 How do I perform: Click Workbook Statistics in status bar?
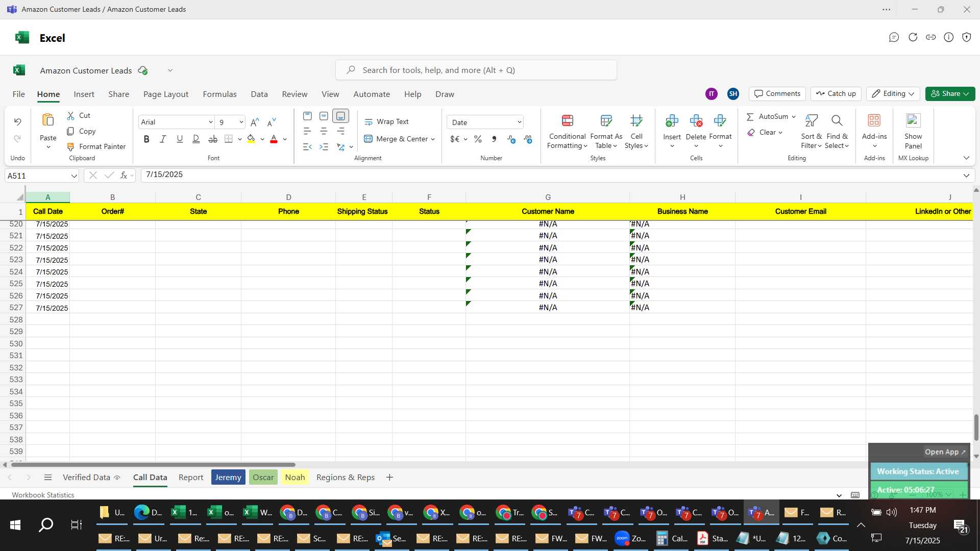[43, 495]
